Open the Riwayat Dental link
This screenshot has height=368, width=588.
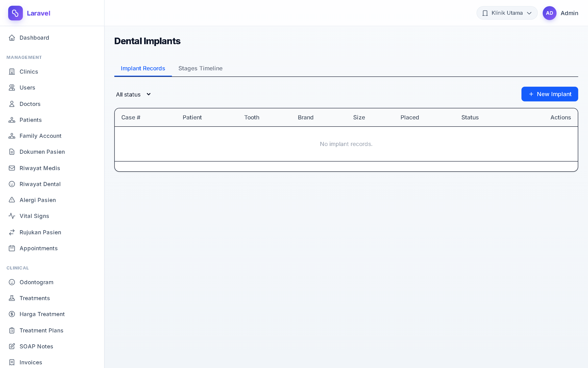pyautogui.click(x=52, y=184)
